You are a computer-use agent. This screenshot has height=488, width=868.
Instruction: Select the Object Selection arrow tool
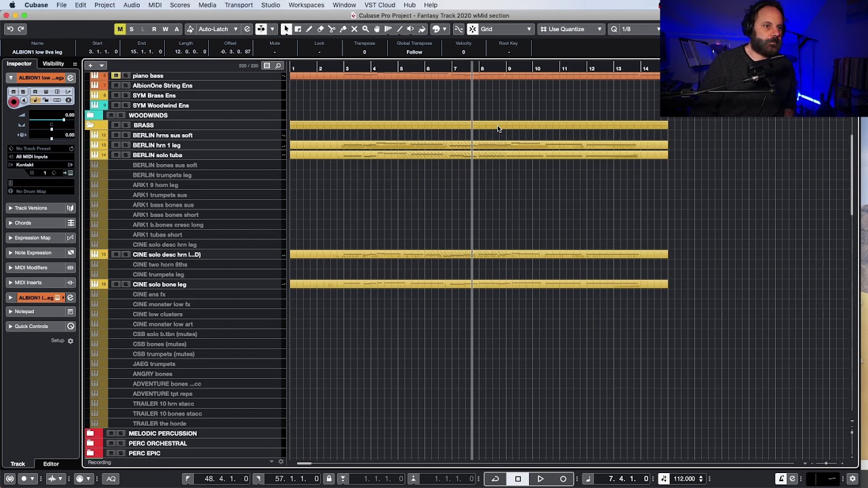pos(286,28)
